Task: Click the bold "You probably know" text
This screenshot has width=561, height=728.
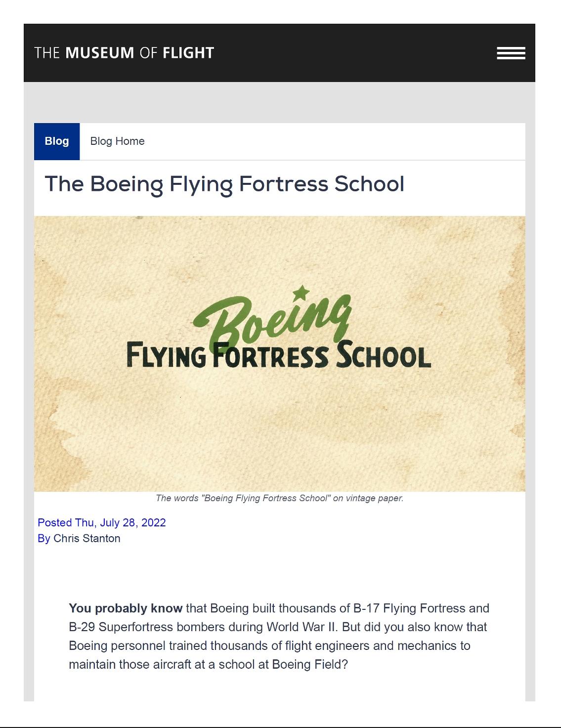Action: click(126, 608)
